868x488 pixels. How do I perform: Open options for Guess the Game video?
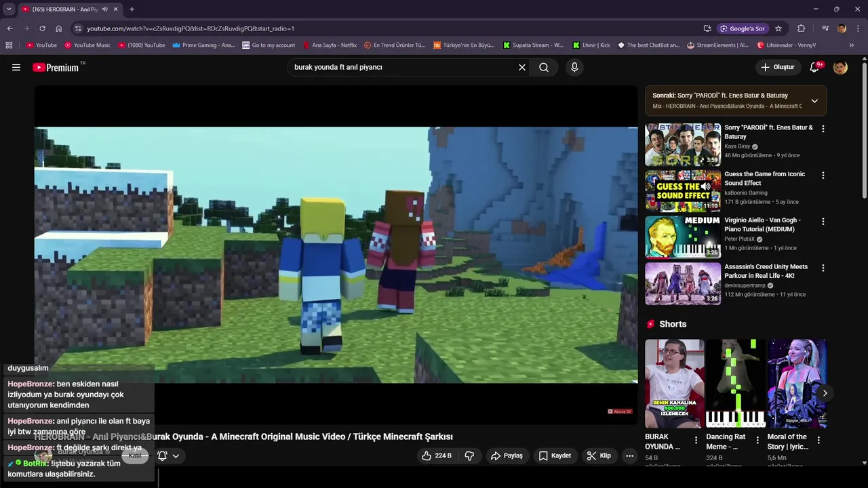point(823,175)
